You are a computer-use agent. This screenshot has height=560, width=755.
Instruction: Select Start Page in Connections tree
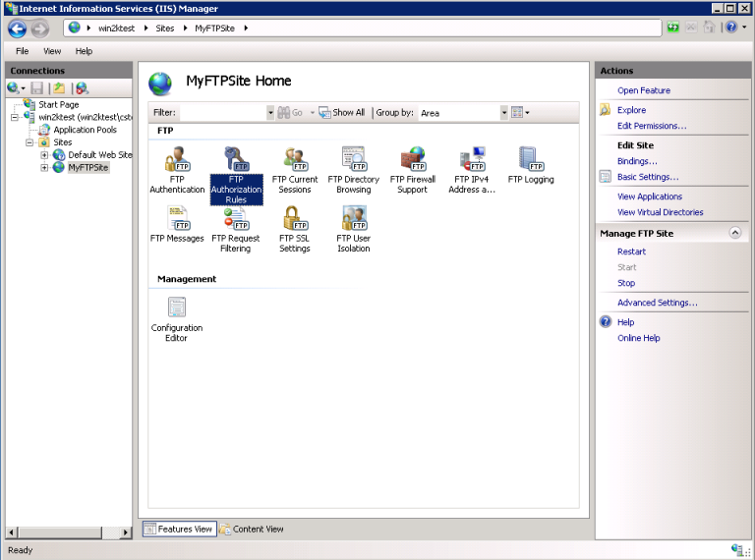point(58,104)
